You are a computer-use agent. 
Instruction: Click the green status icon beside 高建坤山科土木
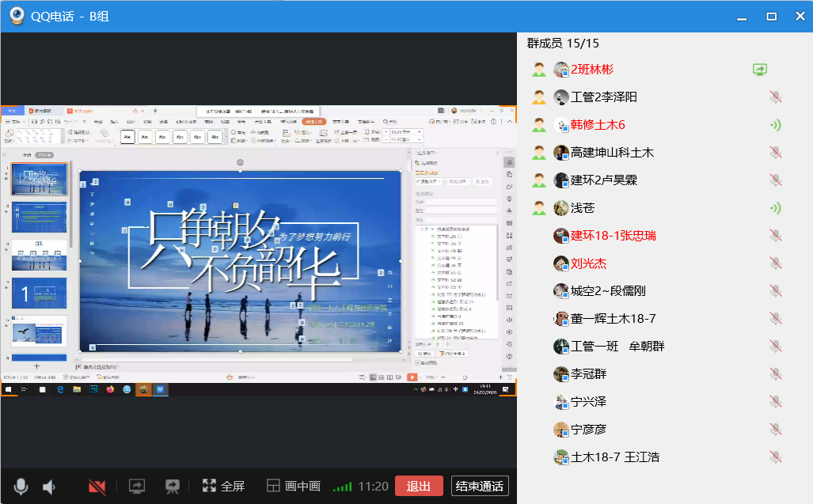click(539, 153)
